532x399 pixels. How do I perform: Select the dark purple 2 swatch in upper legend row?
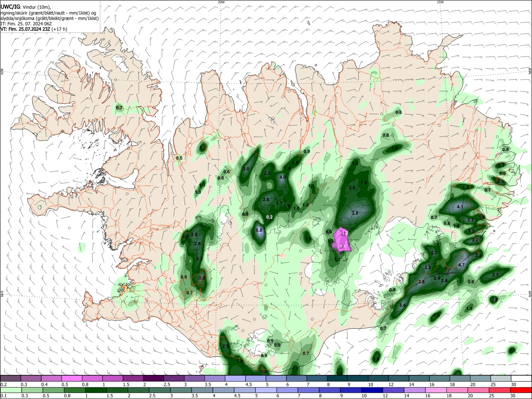[153, 378]
